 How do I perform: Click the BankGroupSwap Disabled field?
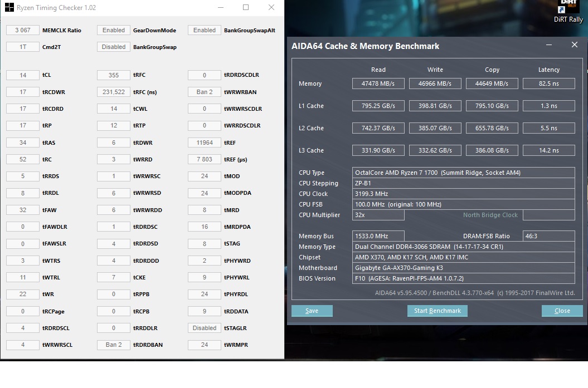pos(114,47)
